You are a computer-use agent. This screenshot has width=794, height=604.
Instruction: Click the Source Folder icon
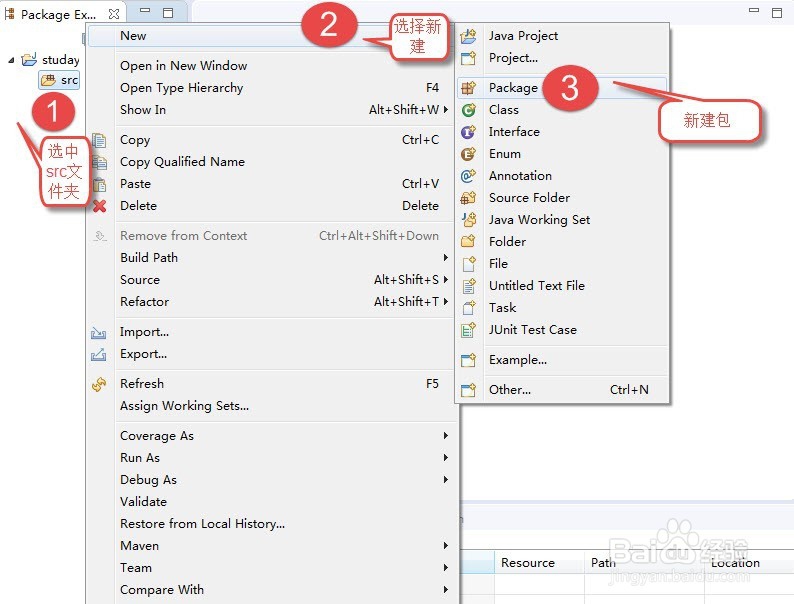[x=468, y=198]
